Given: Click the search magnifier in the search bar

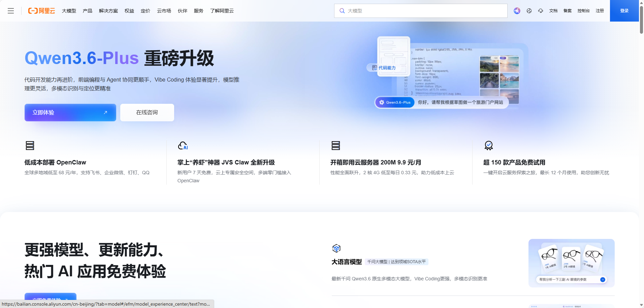Looking at the screenshot, I should coord(342,11).
